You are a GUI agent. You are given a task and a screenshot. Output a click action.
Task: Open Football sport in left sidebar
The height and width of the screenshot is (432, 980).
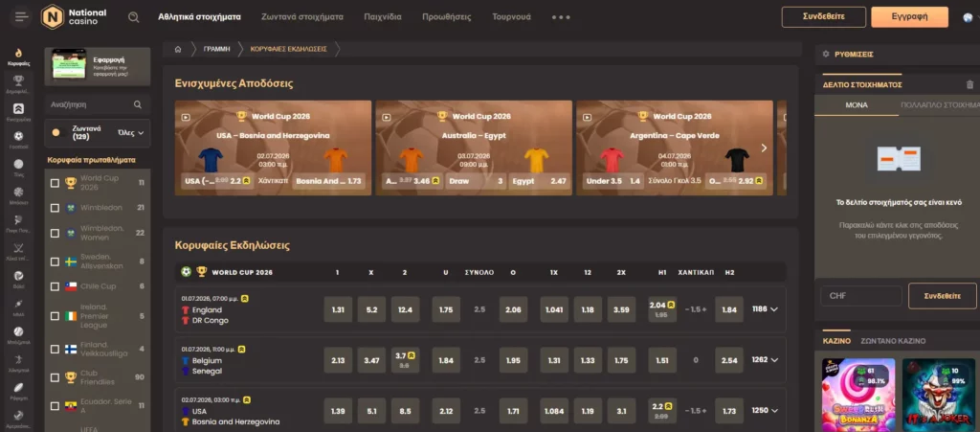[x=19, y=140]
